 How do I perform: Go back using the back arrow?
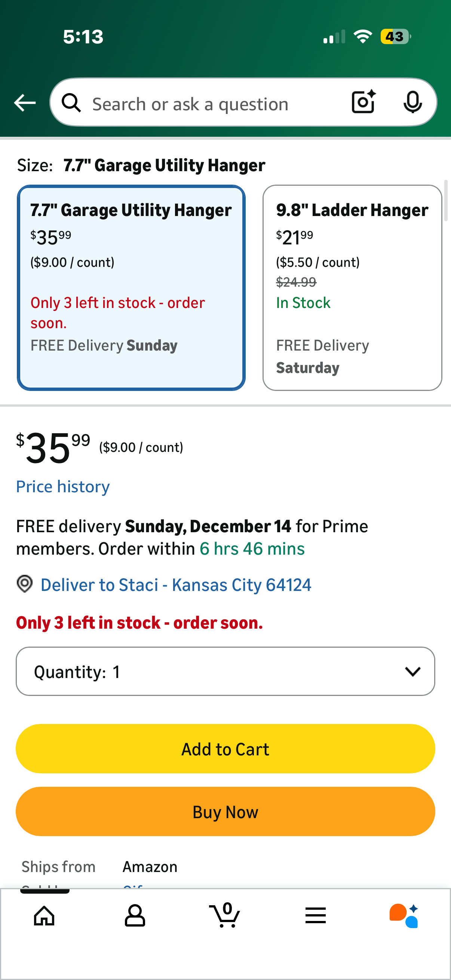tap(24, 102)
